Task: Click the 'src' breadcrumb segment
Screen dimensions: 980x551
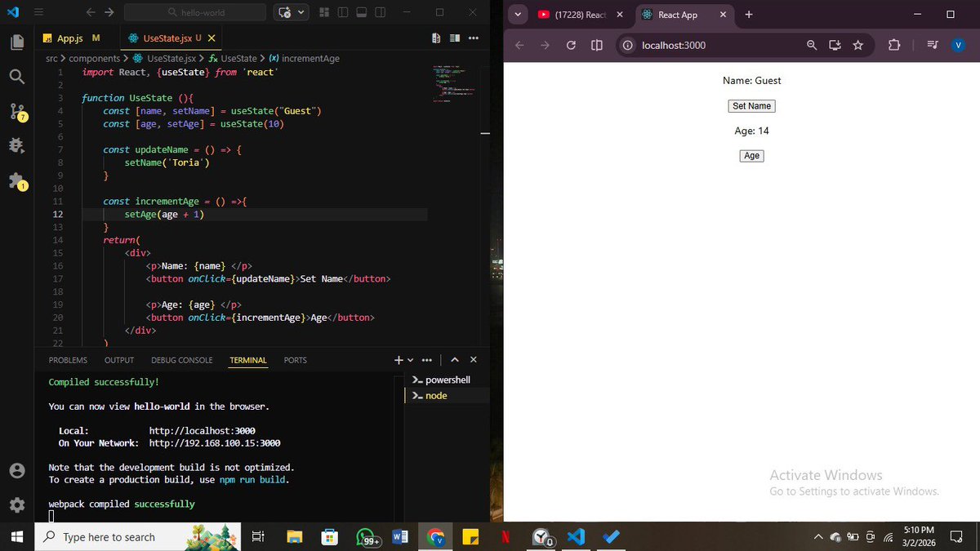Action: 51,58
